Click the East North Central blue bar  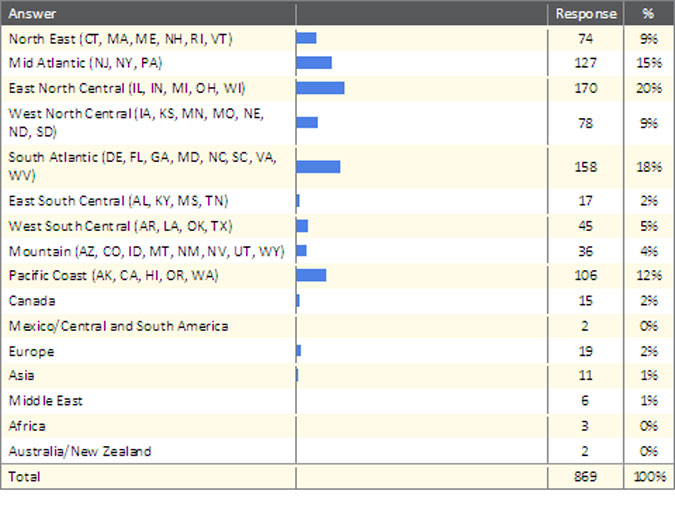[x=320, y=88]
